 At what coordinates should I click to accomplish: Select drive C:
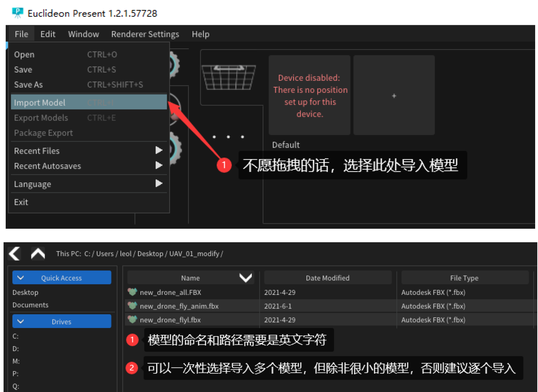pos(16,336)
